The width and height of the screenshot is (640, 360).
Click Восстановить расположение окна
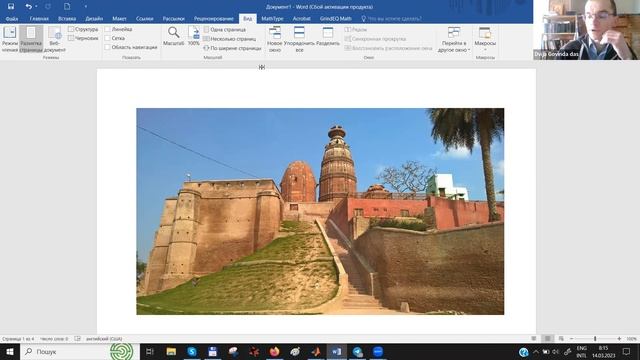tap(388, 48)
